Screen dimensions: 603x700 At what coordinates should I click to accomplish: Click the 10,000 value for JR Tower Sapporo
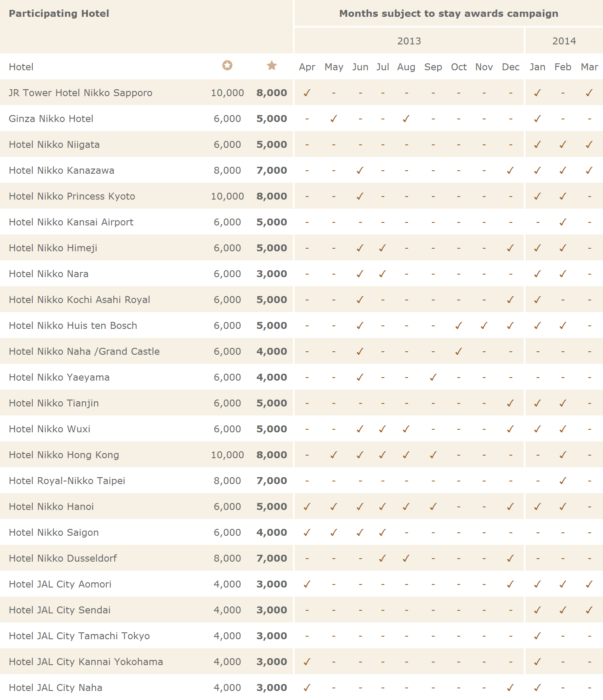tap(227, 93)
